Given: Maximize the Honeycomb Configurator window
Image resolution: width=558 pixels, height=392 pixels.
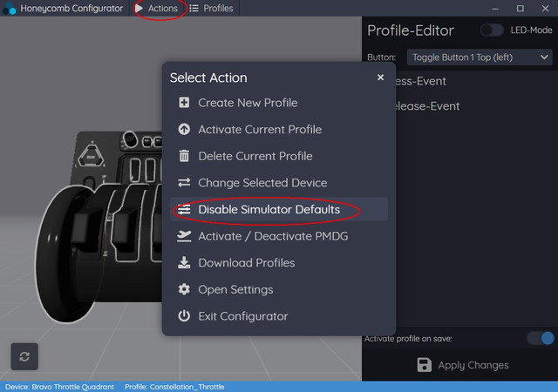Looking at the screenshot, I should point(520,8).
